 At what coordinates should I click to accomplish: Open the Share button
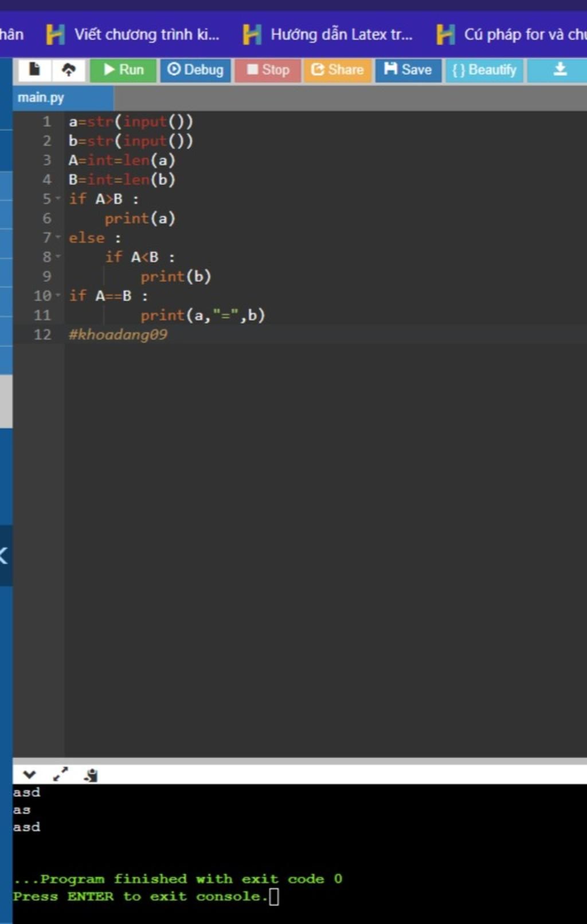tap(338, 70)
